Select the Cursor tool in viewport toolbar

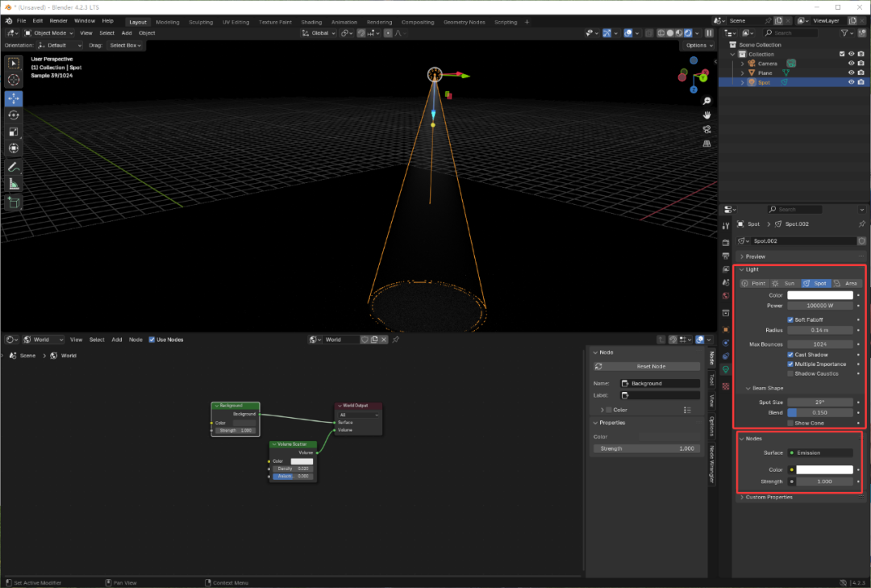[x=14, y=80]
